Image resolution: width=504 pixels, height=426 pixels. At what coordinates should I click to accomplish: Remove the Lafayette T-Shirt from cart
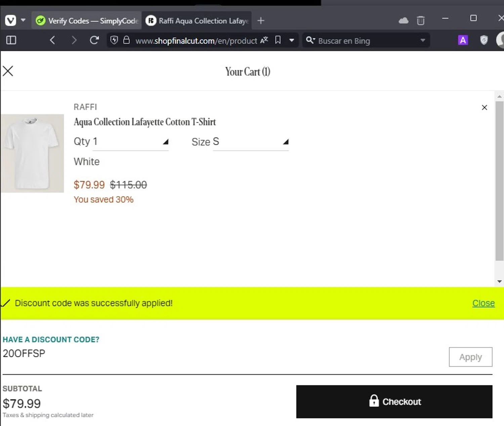click(484, 108)
